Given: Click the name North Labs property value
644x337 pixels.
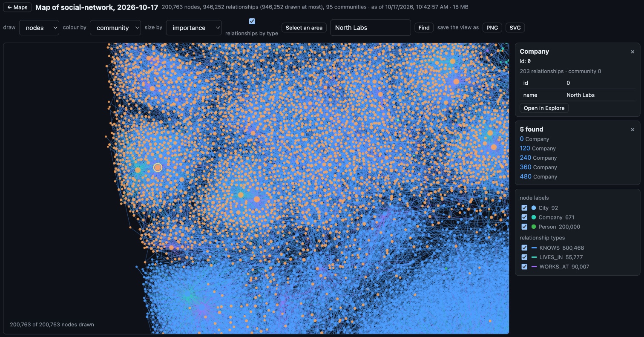Looking at the screenshot, I should [581, 95].
